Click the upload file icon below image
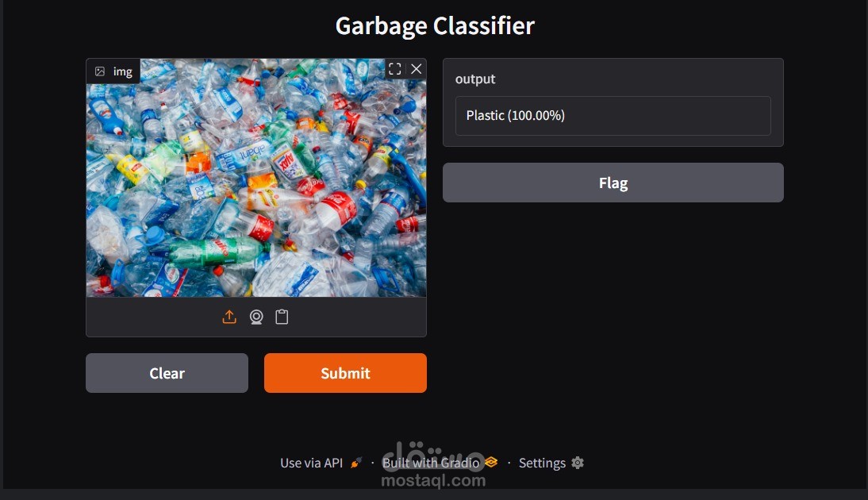The height and width of the screenshot is (500, 868). pos(229,317)
